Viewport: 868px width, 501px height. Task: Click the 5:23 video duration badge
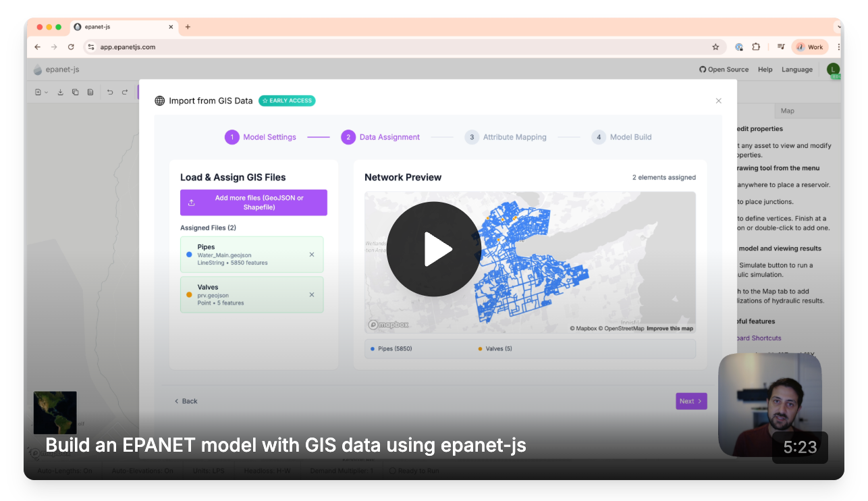800,448
